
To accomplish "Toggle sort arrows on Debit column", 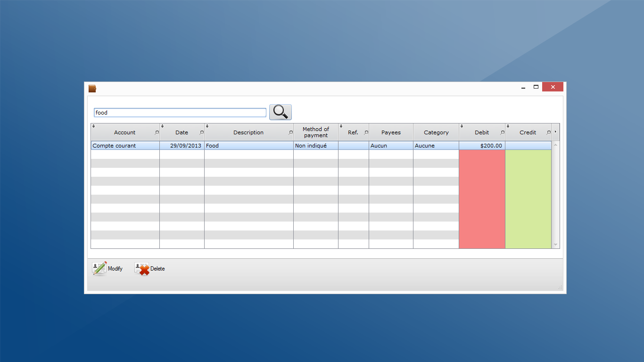I will pos(462,126).
